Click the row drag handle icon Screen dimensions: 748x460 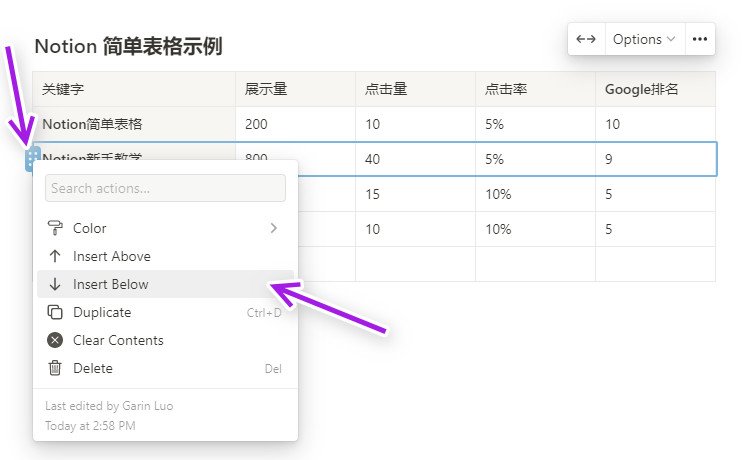[31, 159]
